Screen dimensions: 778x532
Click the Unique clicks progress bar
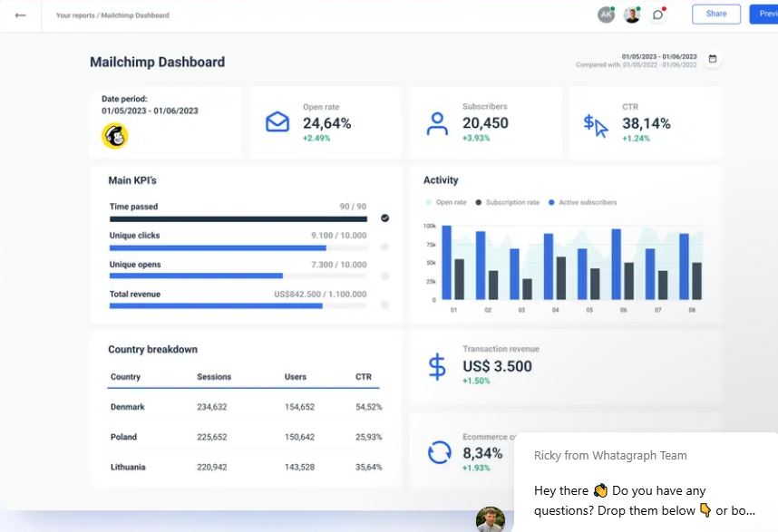point(238,248)
